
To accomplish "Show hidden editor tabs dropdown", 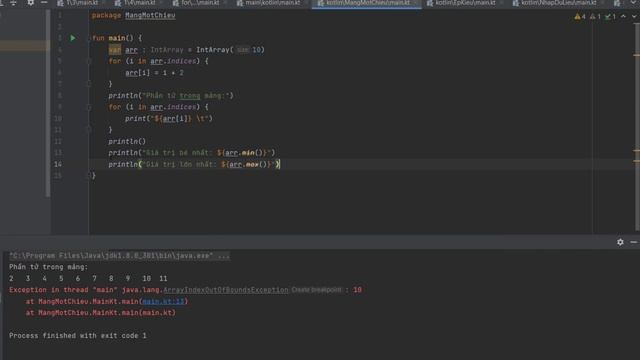I will pyautogui.click(x=633, y=3).
